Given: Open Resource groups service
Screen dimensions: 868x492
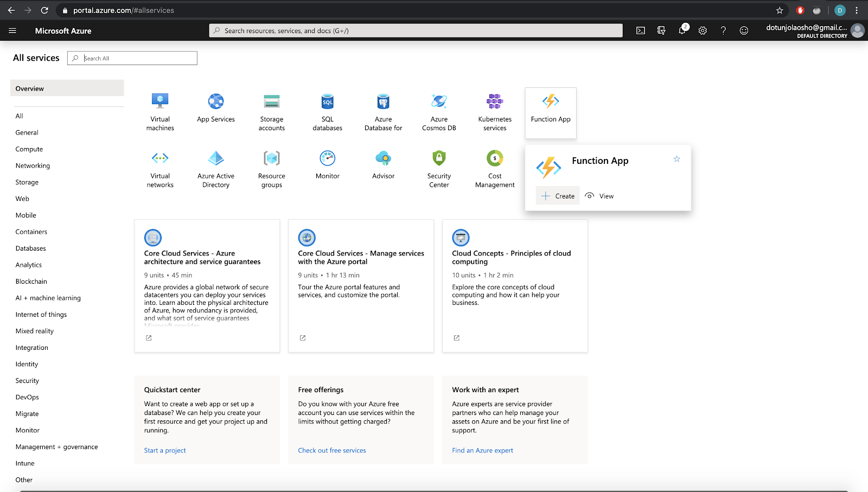Looking at the screenshot, I should 271,169.
